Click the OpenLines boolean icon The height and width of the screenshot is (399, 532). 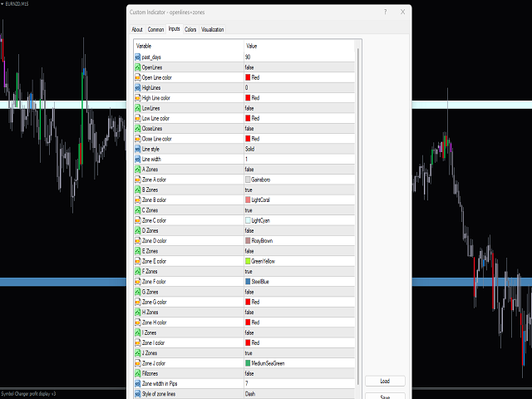[137, 67]
